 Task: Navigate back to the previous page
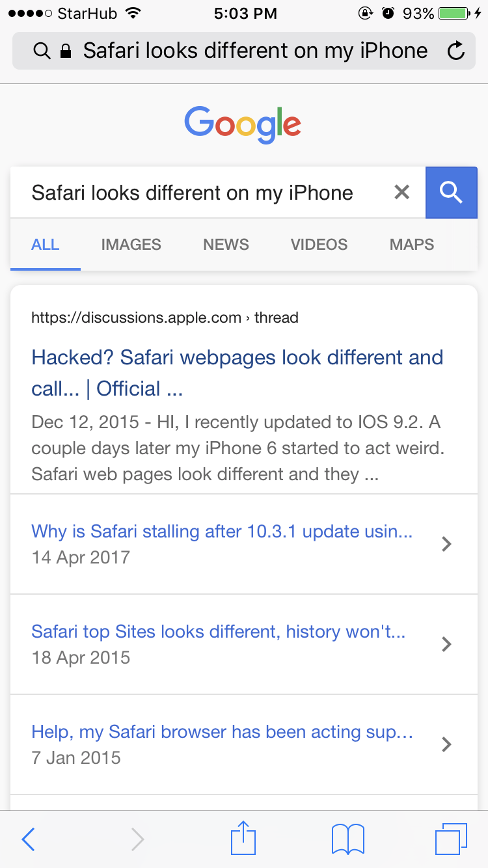[27, 839]
